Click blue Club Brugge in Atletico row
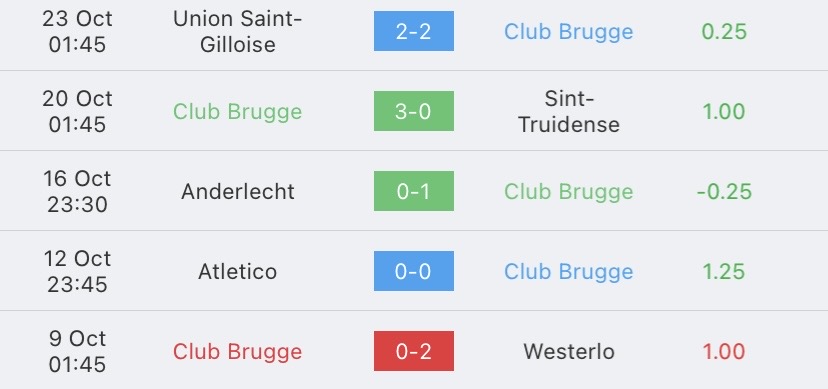 pos(568,272)
